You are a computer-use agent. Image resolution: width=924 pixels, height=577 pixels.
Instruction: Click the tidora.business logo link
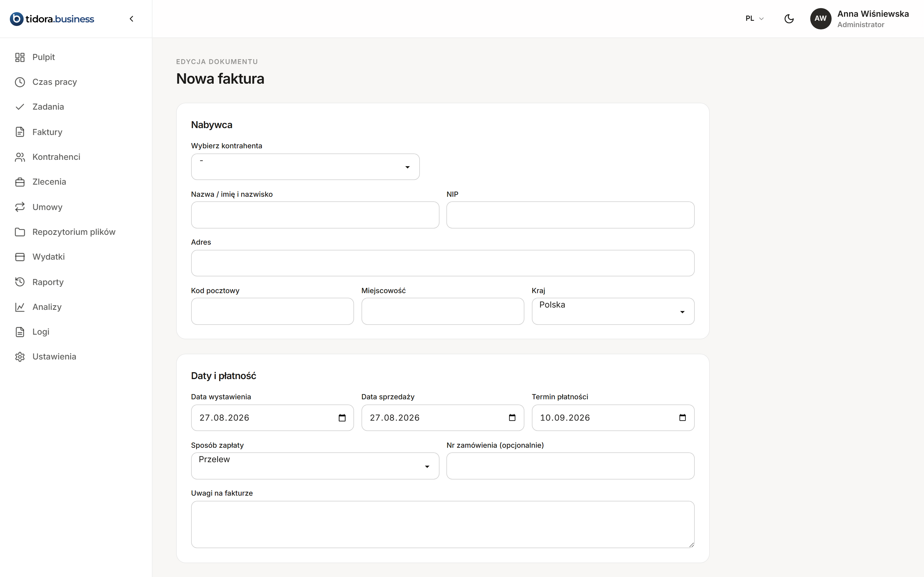[52, 19]
